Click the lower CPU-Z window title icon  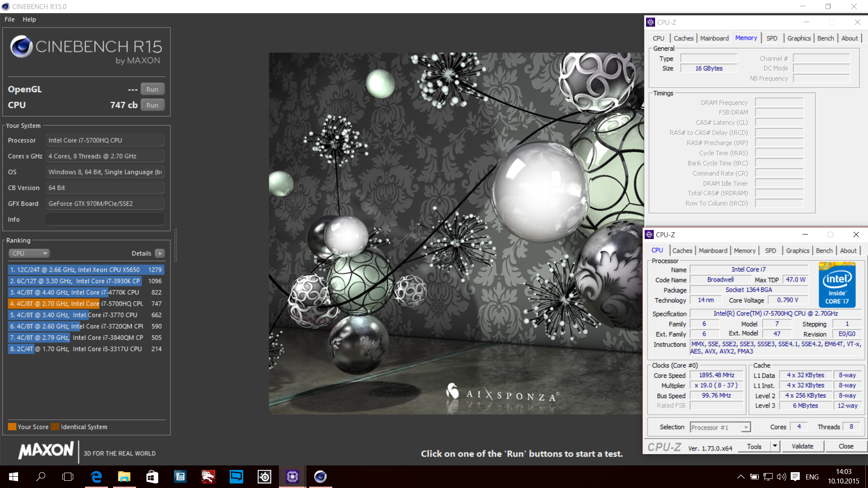click(649, 235)
